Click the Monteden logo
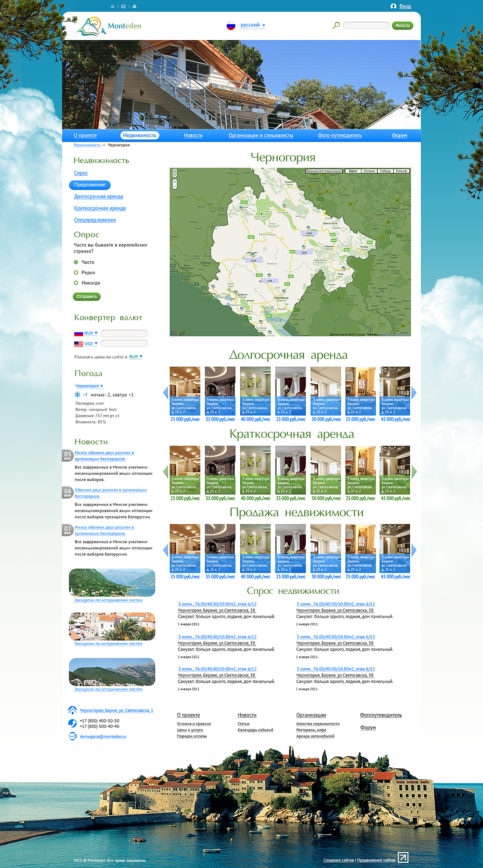Image resolution: width=483 pixels, height=868 pixels. 109,26
